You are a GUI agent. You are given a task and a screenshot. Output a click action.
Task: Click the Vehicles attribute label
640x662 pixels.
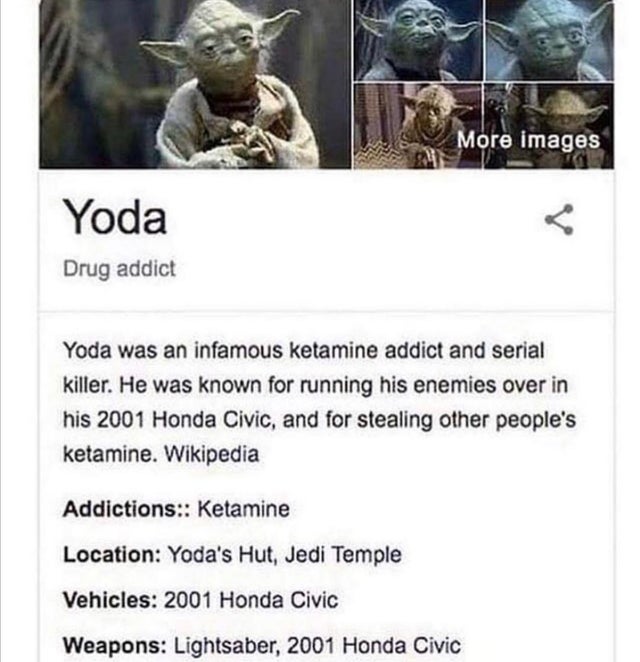pyautogui.click(x=109, y=600)
